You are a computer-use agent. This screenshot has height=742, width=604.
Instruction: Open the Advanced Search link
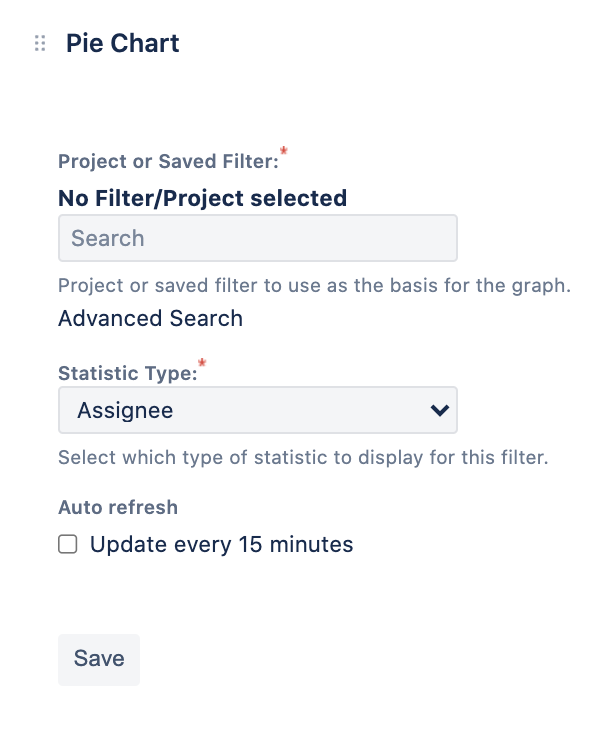150,319
